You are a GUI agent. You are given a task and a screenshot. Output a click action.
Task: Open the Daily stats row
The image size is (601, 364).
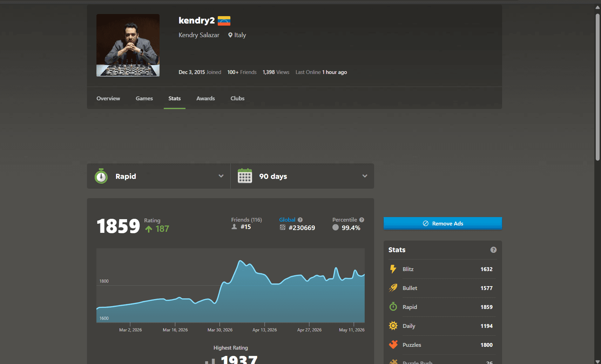(443, 326)
